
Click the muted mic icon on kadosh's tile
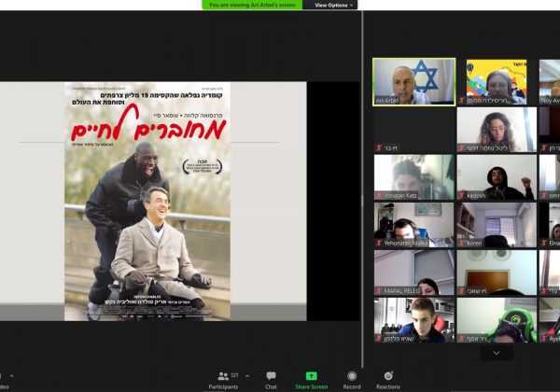461,195
